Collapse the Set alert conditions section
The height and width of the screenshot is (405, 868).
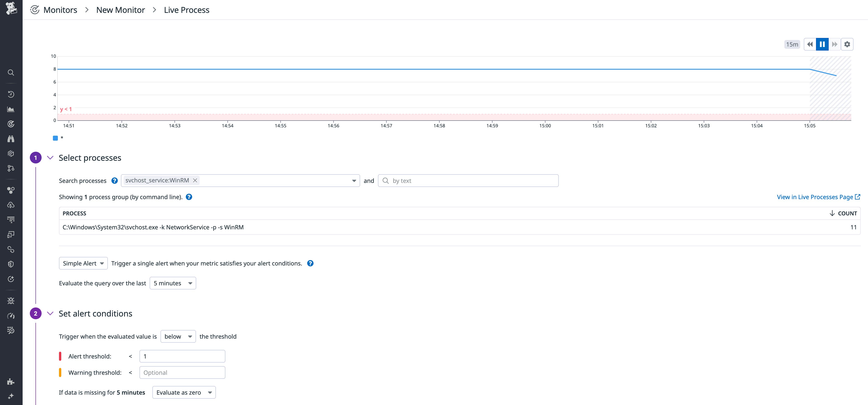(x=50, y=313)
